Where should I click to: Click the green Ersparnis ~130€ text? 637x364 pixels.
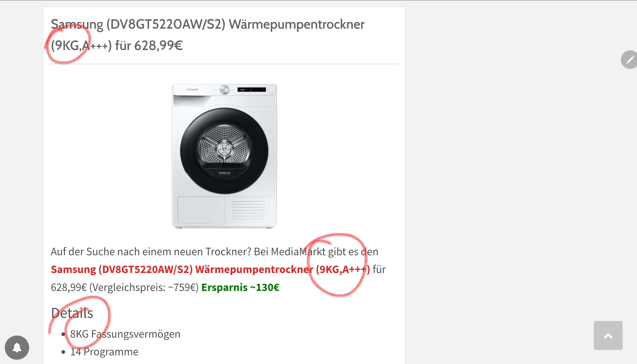[240, 287]
